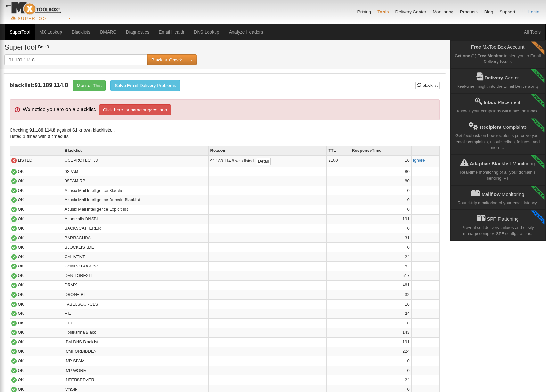
Task: Click the OK check icon for IMP SPAM
Action: coord(14,361)
